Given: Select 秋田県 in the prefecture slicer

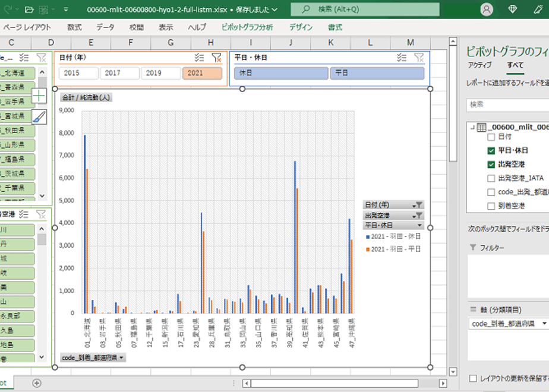Looking at the screenshot, I should tap(17, 131).
